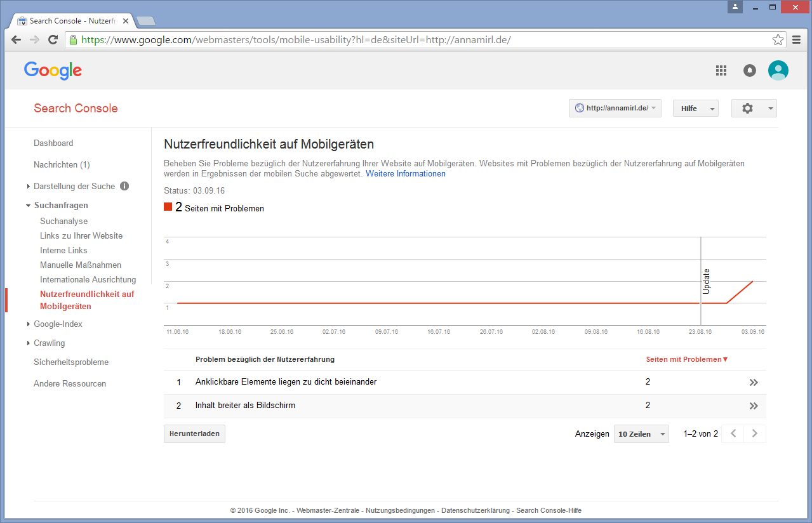Open Webmaster-Zentrale footer link

point(329,510)
